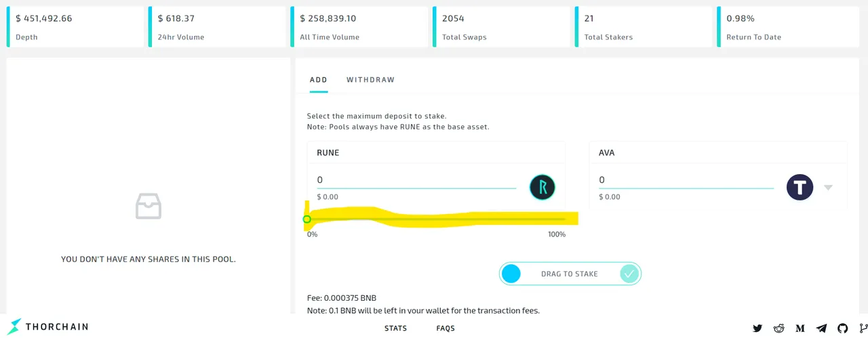Expand the AVA token dropdown arrow
Image resolution: width=868 pixels, height=338 pixels.
tap(828, 188)
